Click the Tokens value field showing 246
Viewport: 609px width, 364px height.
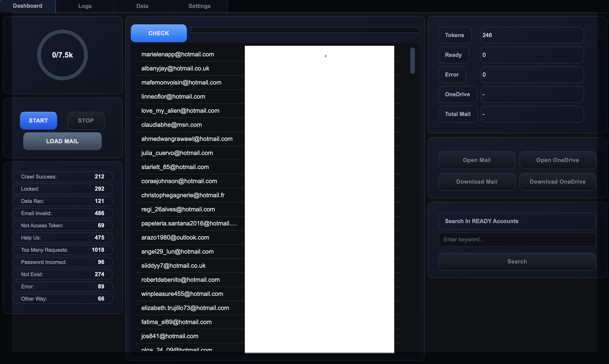[532, 35]
